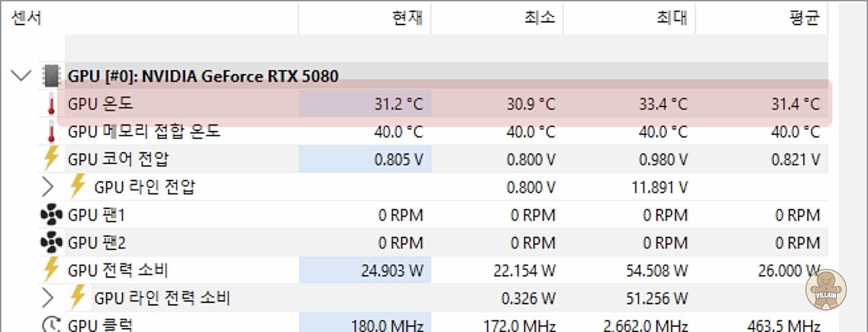Select the GPU 메모리 접합 온도 label

click(x=144, y=131)
